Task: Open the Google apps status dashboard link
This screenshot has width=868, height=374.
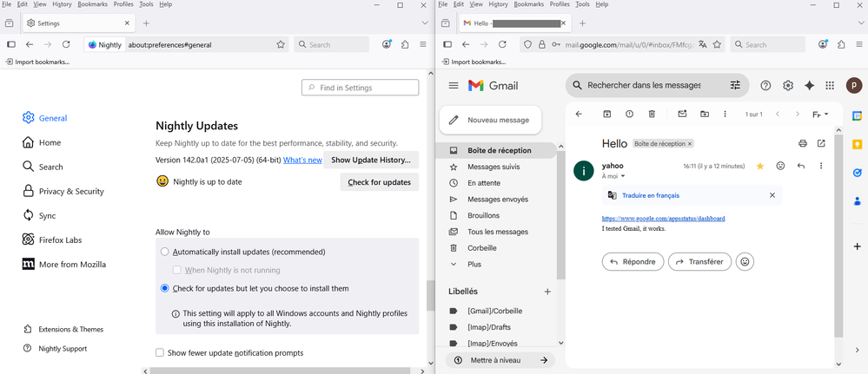Action: (x=663, y=219)
